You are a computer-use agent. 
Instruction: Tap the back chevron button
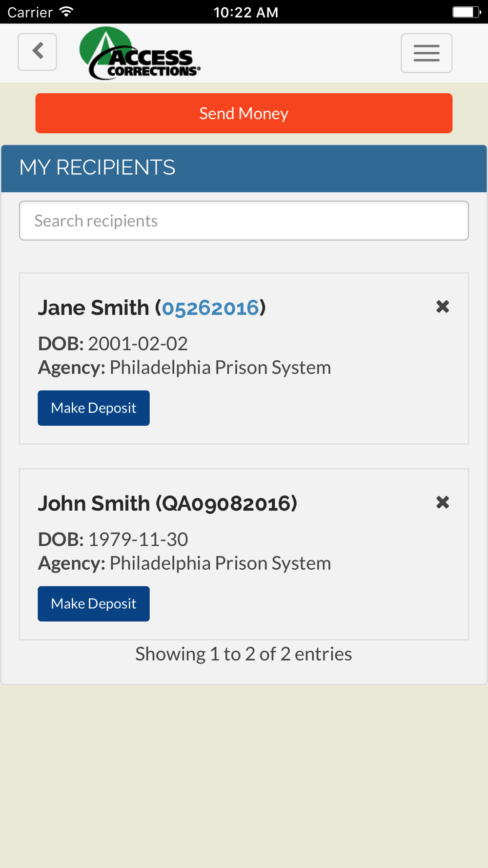tap(38, 52)
